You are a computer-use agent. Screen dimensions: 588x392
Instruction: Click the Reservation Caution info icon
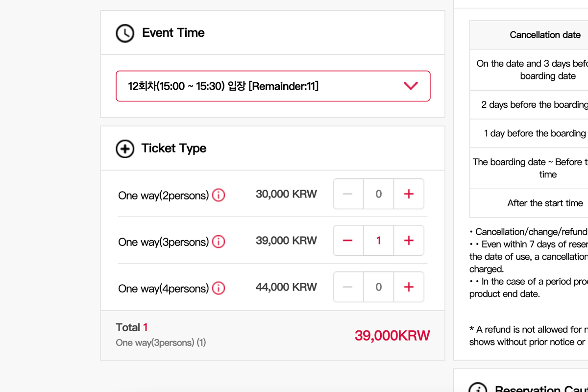click(x=478, y=388)
